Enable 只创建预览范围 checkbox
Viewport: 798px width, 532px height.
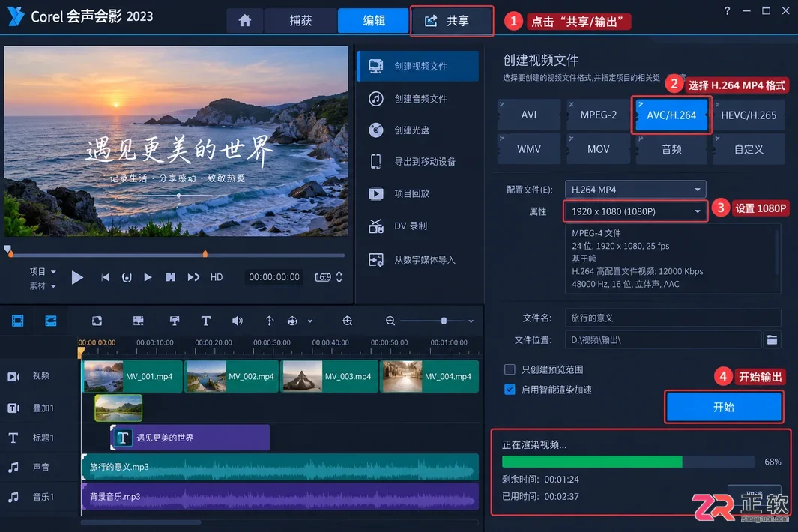(510, 369)
